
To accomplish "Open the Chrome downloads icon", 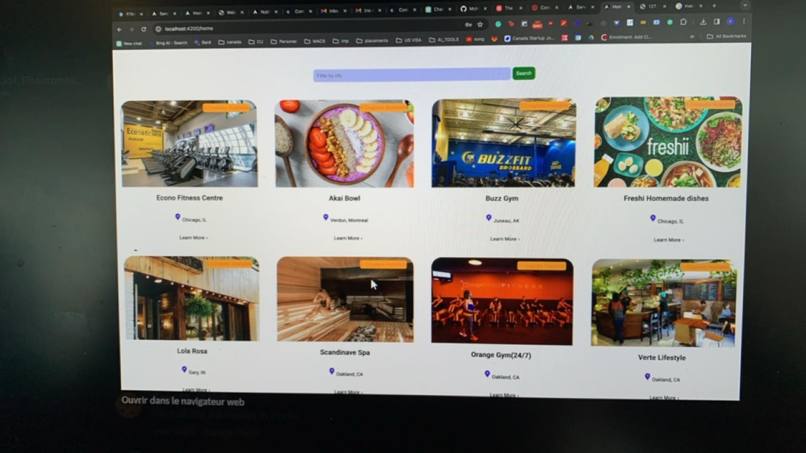I will [703, 22].
